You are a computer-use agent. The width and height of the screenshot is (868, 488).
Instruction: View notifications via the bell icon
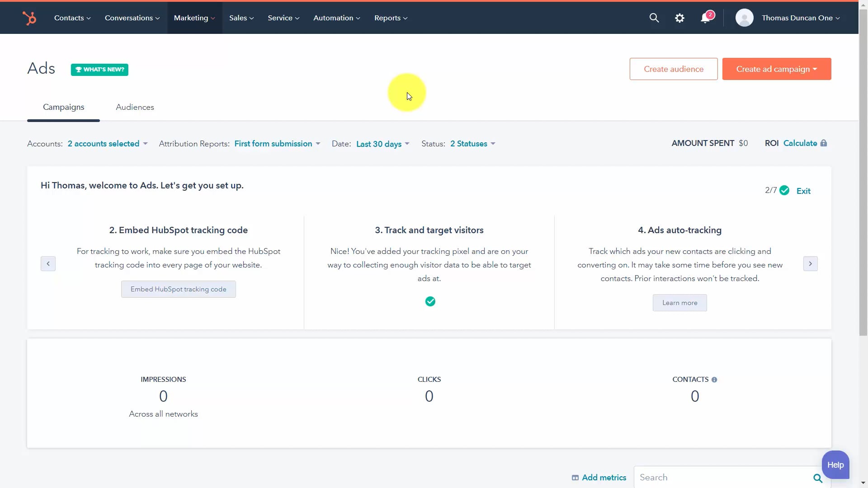click(x=705, y=18)
